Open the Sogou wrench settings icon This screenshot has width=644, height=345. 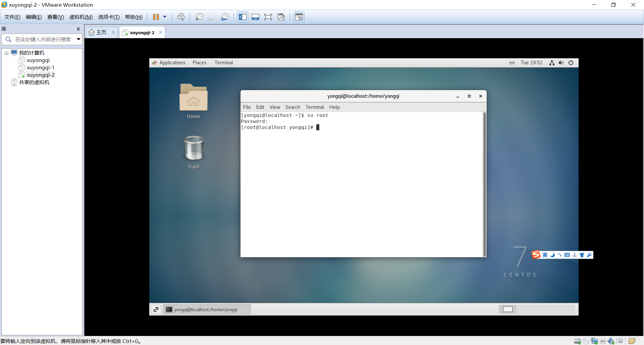coord(589,255)
